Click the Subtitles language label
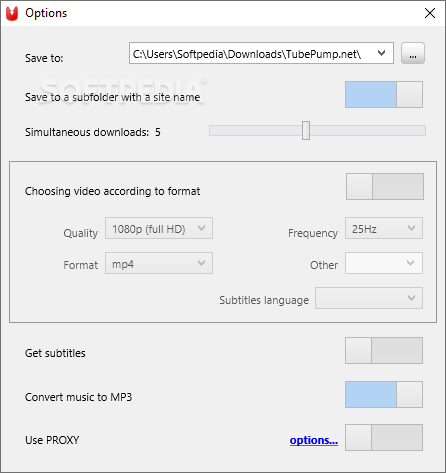 click(264, 300)
